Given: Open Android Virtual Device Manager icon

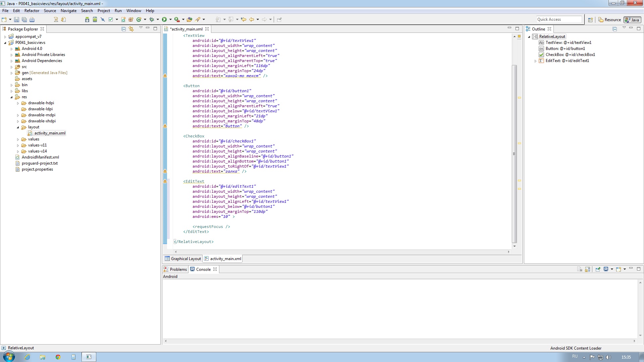Looking at the screenshot, I should tap(95, 19).
